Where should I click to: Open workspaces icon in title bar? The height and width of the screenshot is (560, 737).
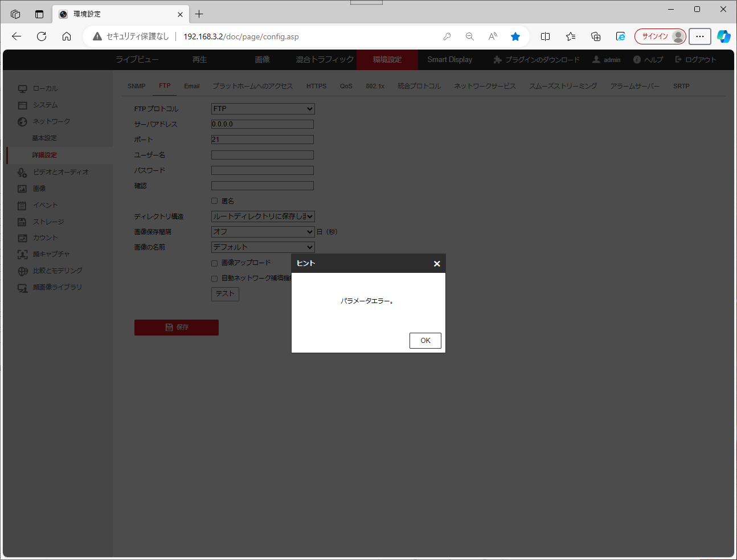(15, 14)
